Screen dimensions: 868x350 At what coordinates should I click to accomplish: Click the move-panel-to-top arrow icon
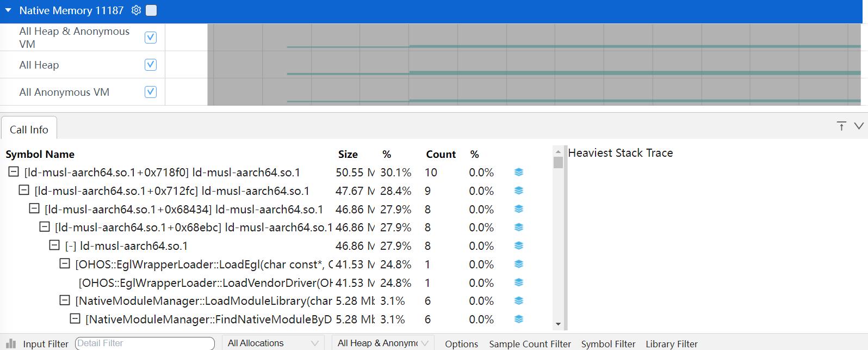click(841, 126)
